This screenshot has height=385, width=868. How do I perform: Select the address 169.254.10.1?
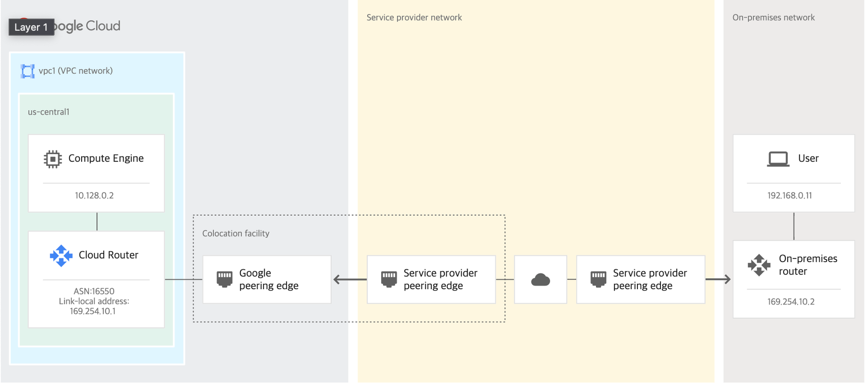[93, 311]
